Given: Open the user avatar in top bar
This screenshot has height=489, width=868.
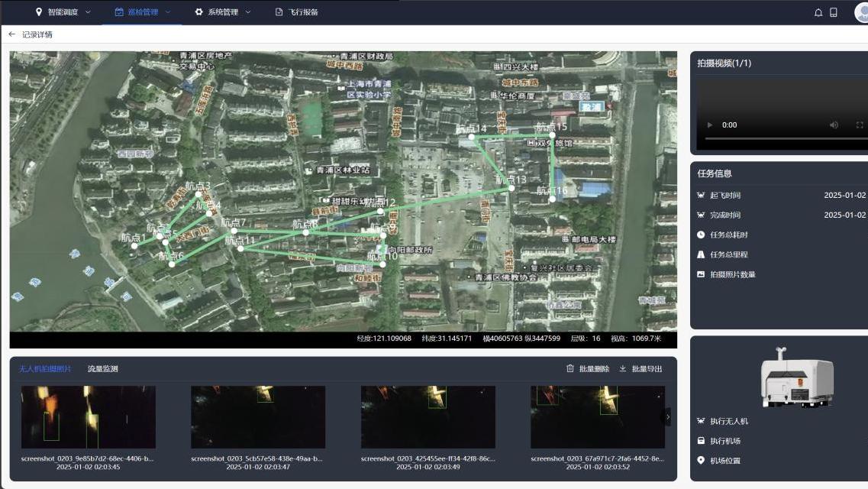Looking at the screenshot, I should tap(861, 12).
